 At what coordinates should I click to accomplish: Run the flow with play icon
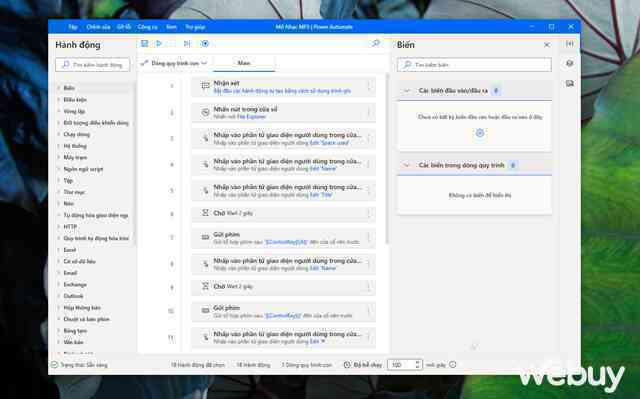pyautogui.click(x=159, y=43)
